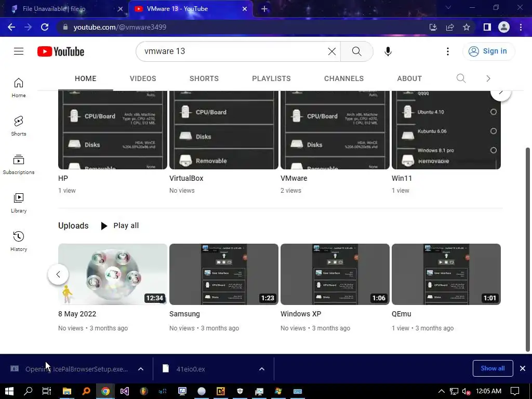Click the YouTube logo
This screenshot has width=532, height=399.
61,51
